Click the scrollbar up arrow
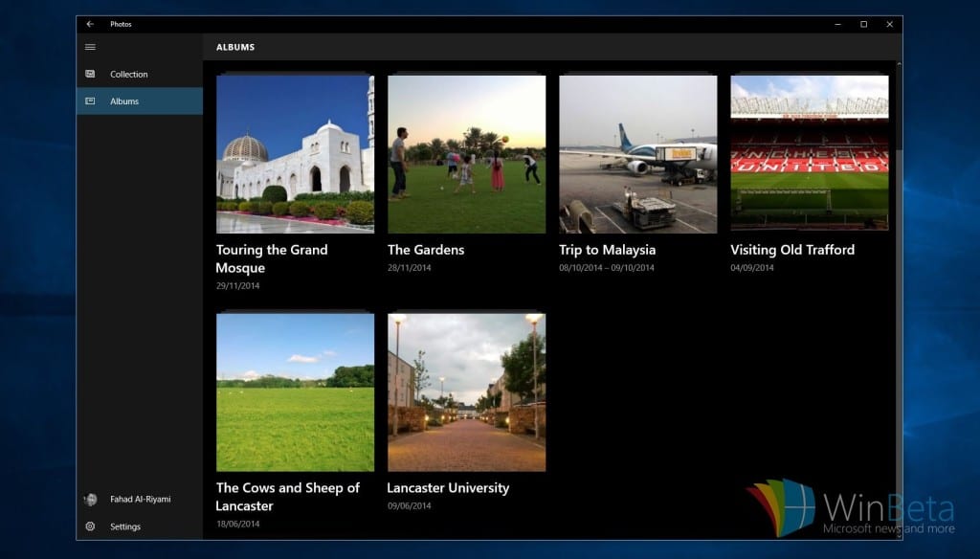980x559 pixels. click(900, 64)
